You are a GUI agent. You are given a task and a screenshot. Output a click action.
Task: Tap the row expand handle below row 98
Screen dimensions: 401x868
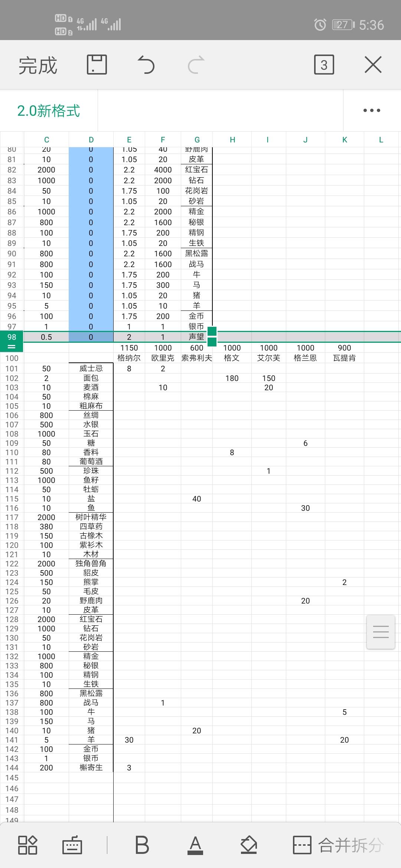pyautogui.click(x=12, y=347)
